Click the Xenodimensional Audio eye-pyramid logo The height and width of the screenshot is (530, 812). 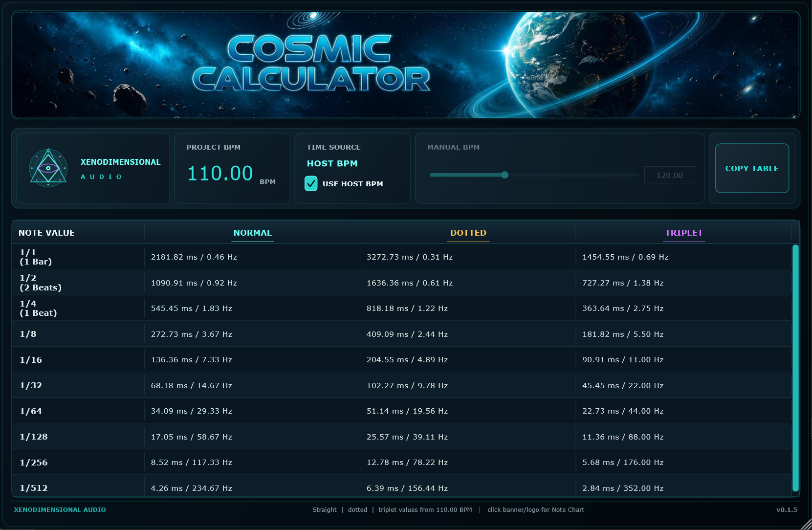[x=48, y=168]
